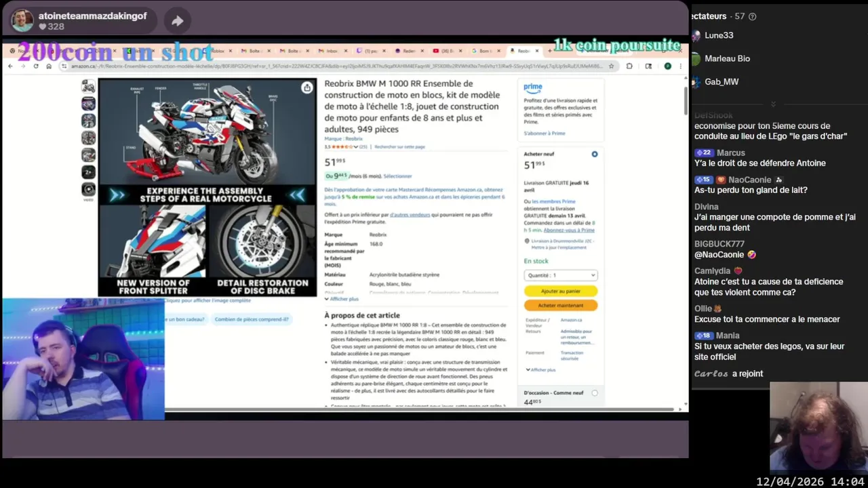Click the share arrow button beside streamer name
The width and height of the screenshot is (868, 488).
coord(178,21)
